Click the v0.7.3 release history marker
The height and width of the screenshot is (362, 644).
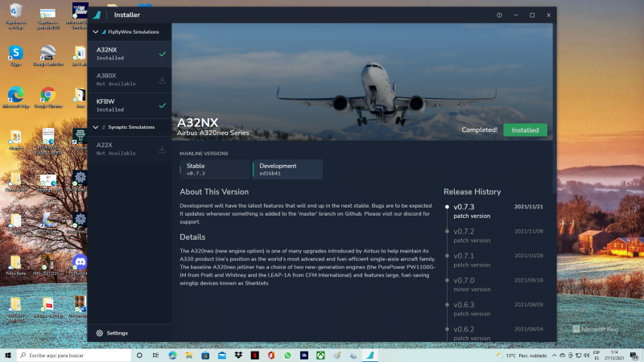tap(447, 207)
